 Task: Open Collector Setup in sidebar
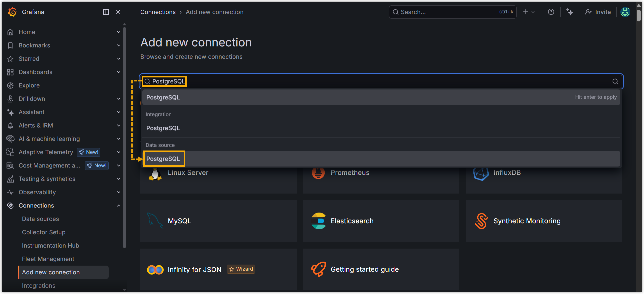point(44,232)
